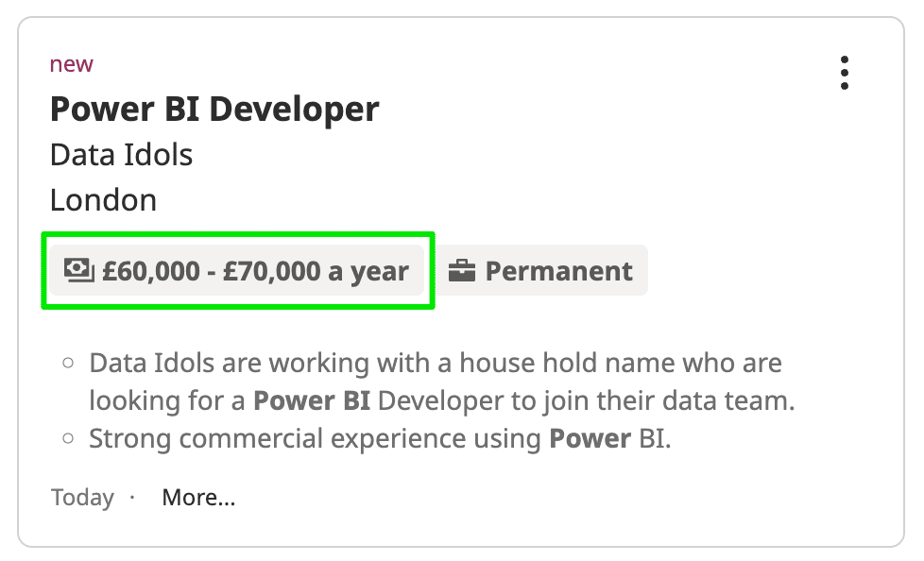Image resolution: width=924 pixels, height=561 pixels.
Task: Reveal more details with the More... control
Action: point(198,497)
